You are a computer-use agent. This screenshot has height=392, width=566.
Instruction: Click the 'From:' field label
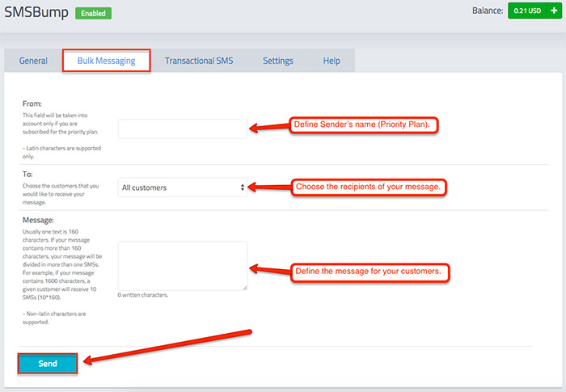tap(32, 103)
